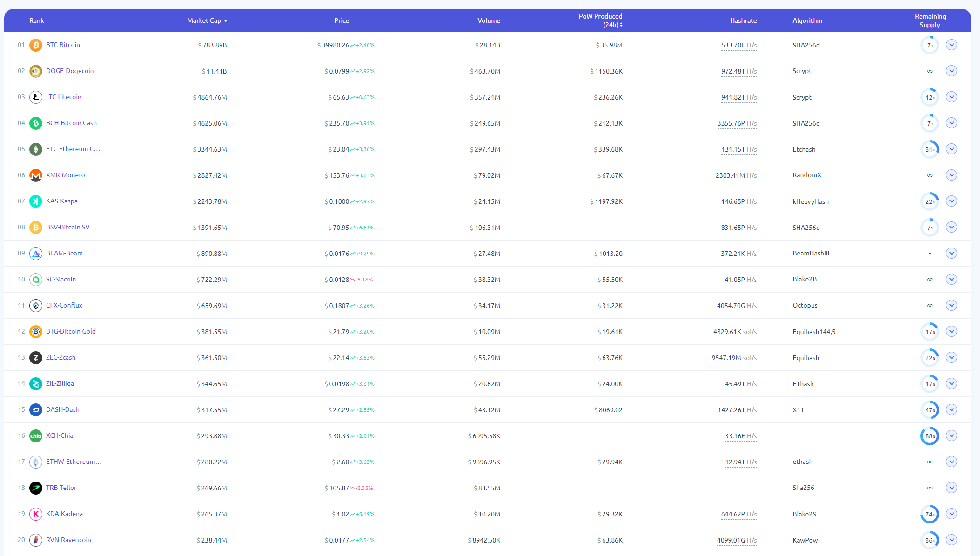
Task: Expand the DASH-Dash row details
Action: coord(952,410)
